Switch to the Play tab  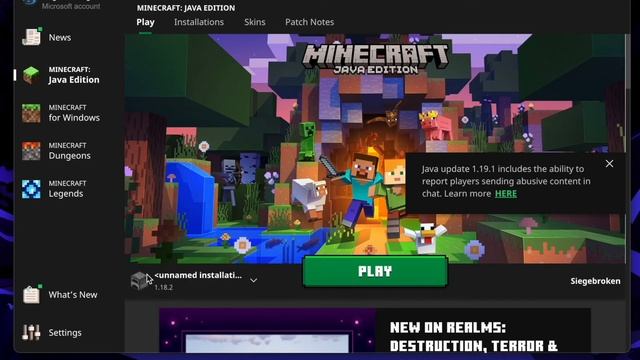point(145,22)
